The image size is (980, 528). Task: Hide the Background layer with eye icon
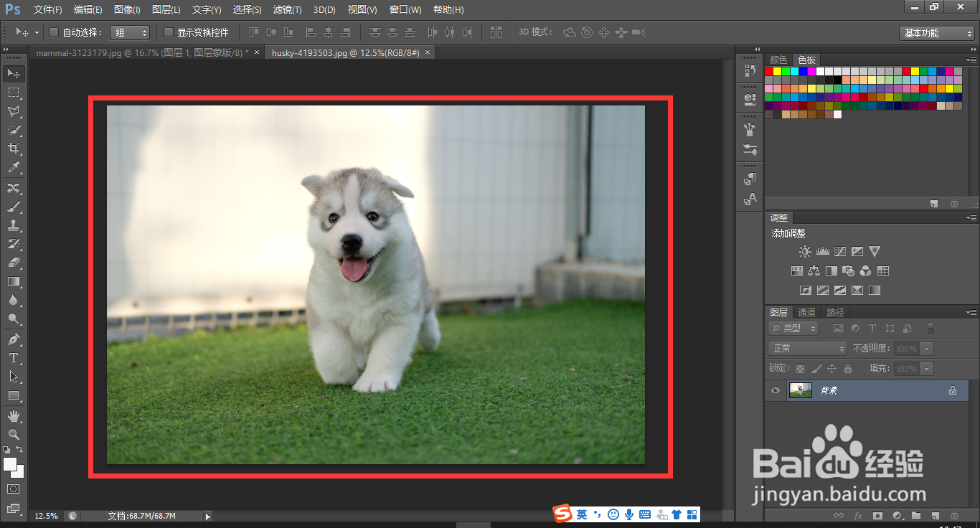(x=775, y=390)
